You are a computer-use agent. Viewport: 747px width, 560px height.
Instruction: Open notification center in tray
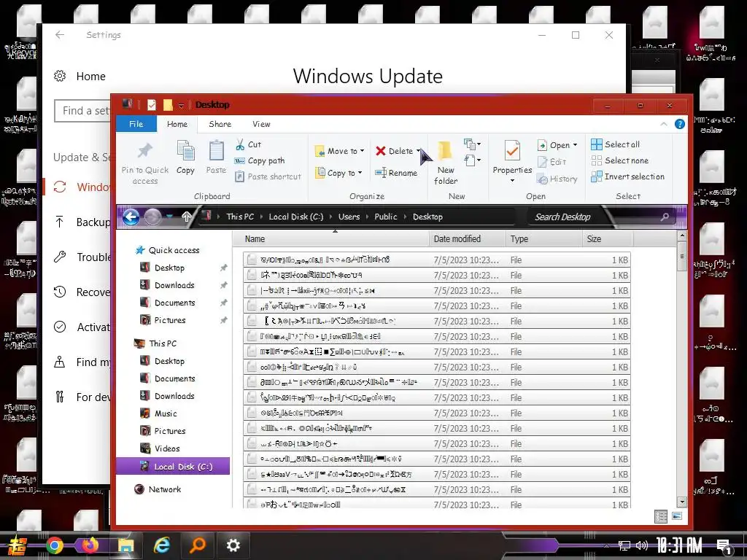724,547
